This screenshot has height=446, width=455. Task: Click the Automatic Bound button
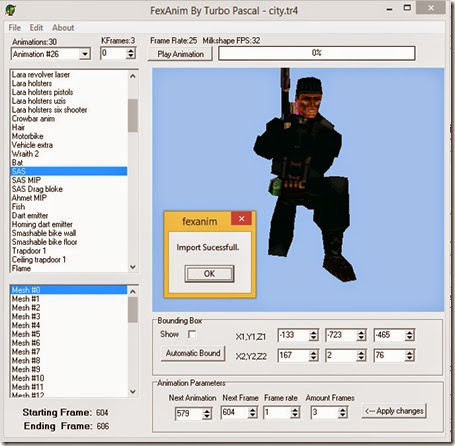[x=193, y=353]
